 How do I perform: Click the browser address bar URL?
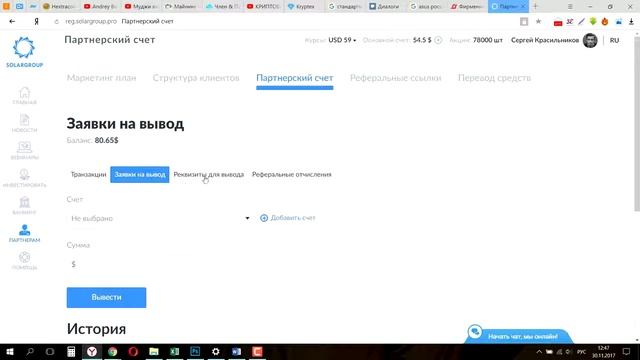(x=91, y=21)
